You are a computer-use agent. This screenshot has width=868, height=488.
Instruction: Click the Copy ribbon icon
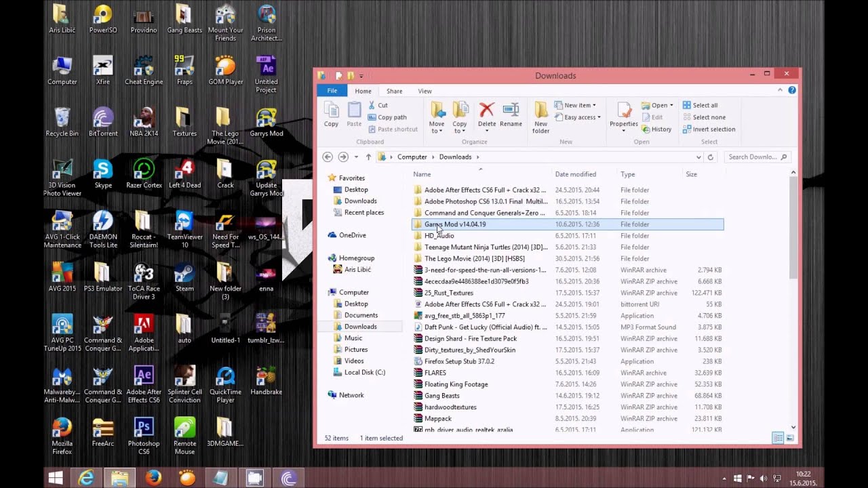coord(331,115)
